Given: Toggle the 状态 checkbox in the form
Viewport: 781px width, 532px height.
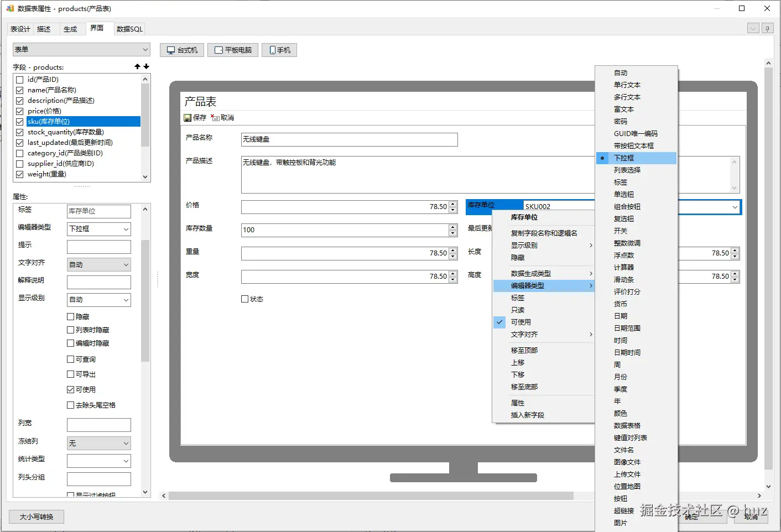Looking at the screenshot, I should [244, 299].
